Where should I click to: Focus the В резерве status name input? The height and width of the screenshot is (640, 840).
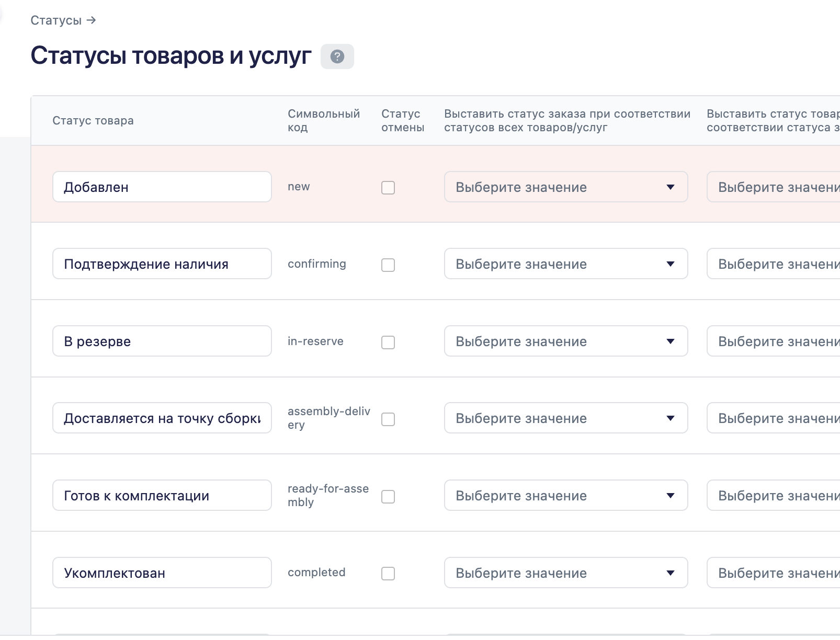(162, 341)
